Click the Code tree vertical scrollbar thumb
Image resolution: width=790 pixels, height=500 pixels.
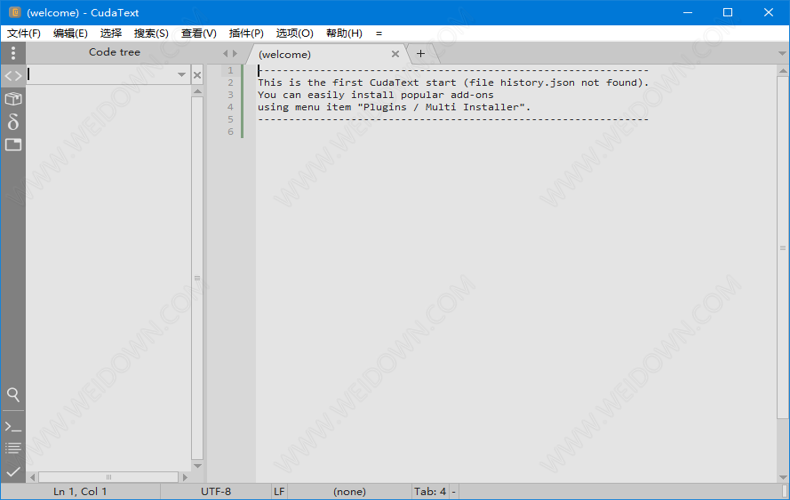[197, 278]
